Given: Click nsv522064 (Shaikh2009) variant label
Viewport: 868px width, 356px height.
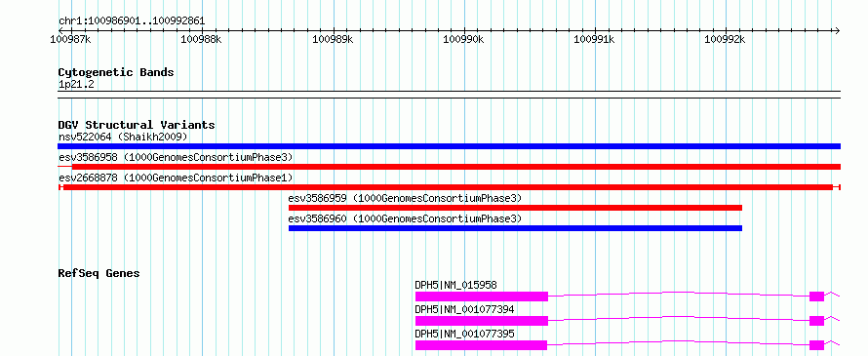Looking at the screenshot, I should point(123,137).
